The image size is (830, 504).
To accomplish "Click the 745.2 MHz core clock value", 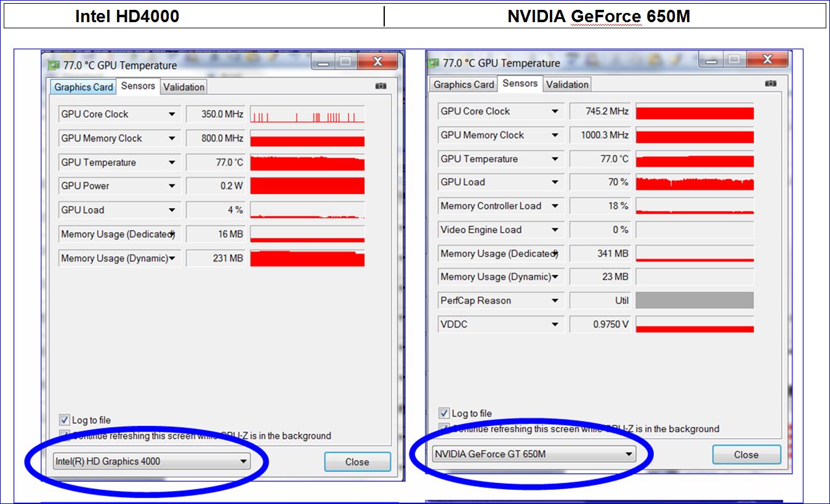I will (600, 111).
